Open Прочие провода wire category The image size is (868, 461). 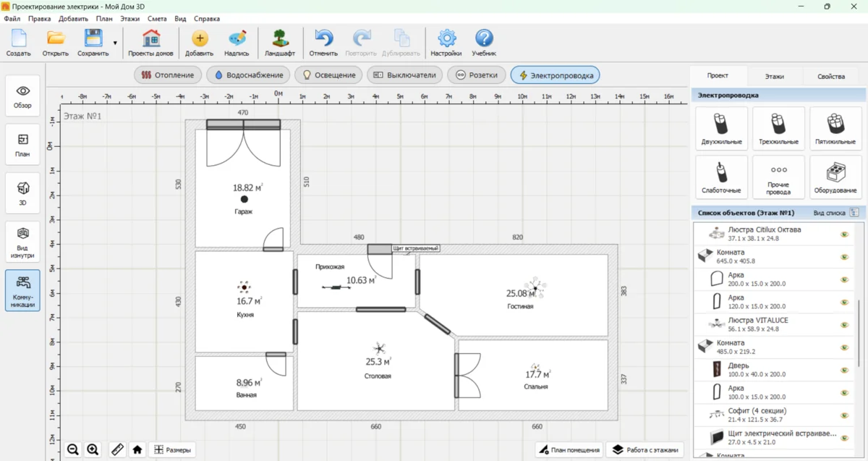point(778,177)
